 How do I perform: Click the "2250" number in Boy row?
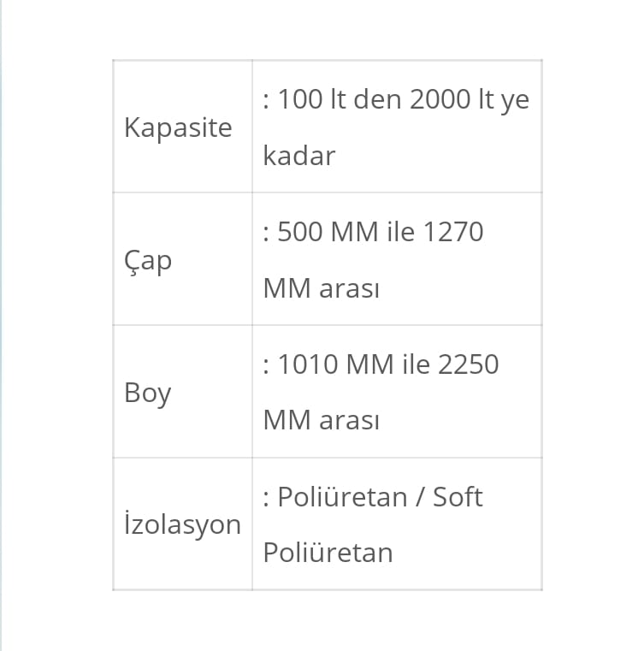(x=468, y=364)
